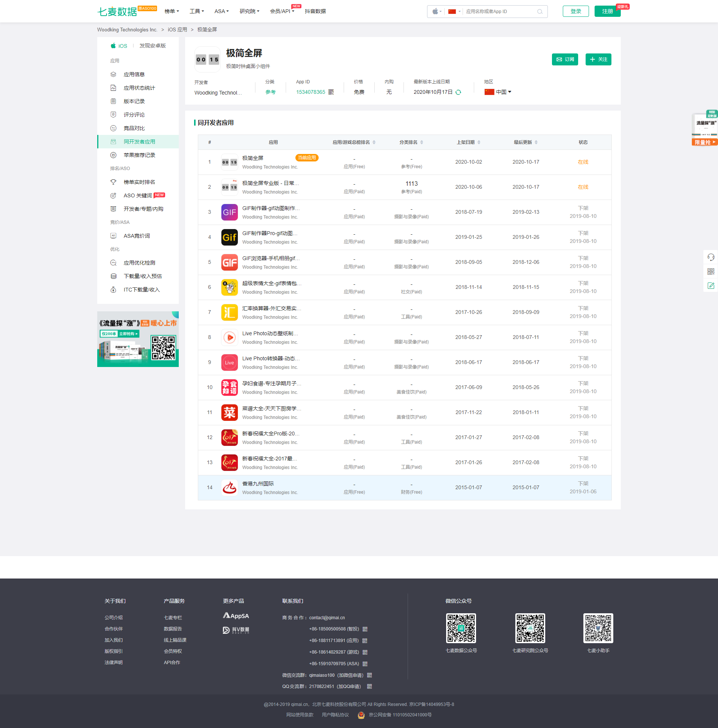Click the 抖V数据 logo in footer

(x=236, y=630)
